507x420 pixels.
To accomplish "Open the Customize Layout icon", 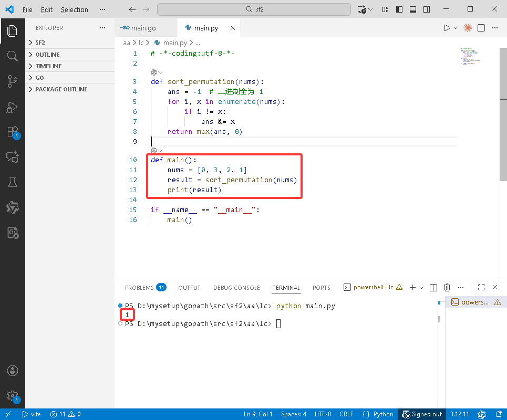I will (x=386, y=9).
